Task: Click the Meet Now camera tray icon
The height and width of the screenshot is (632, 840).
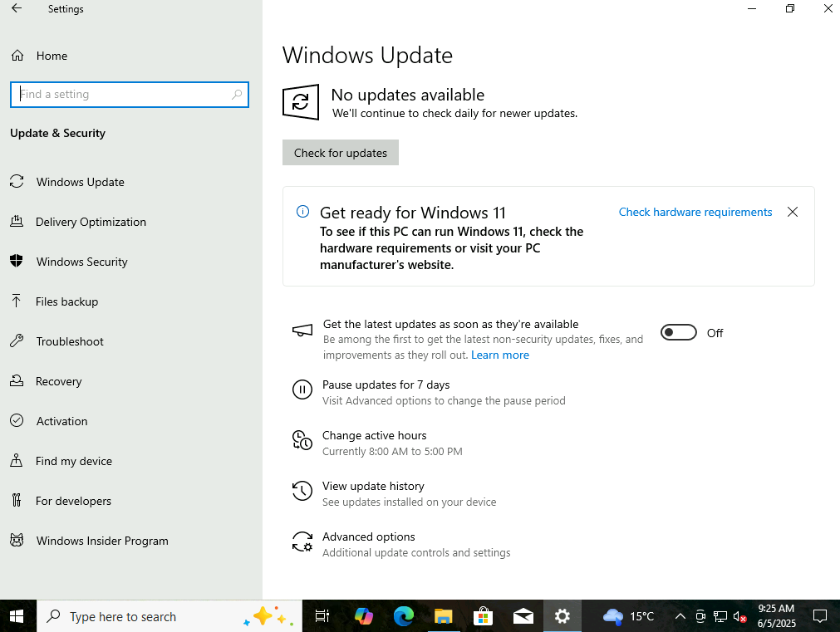Action: pyautogui.click(x=700, y=616)
